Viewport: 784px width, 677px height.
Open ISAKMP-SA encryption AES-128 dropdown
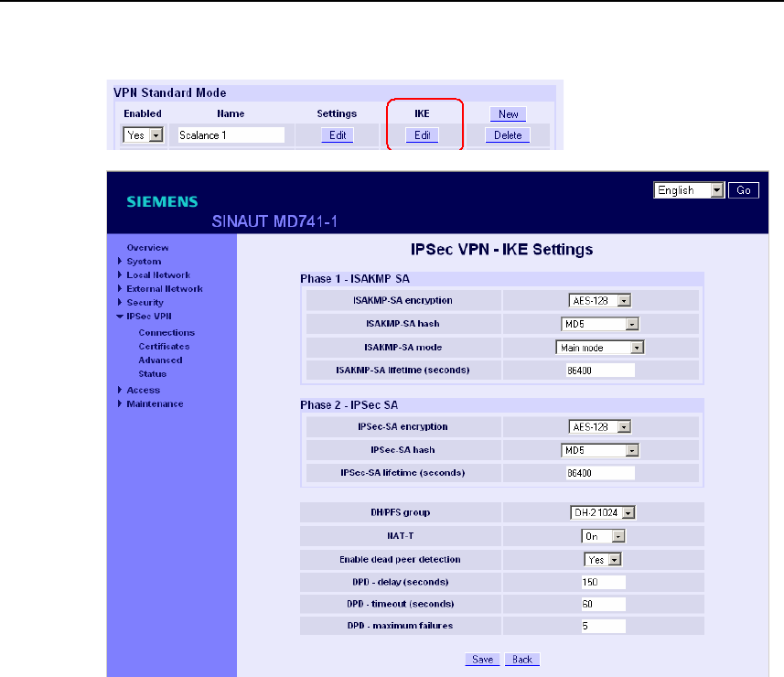[600, 300]
